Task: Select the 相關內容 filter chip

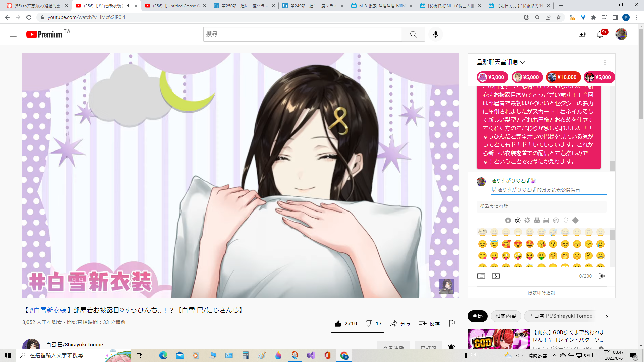Action: point(506,316)
